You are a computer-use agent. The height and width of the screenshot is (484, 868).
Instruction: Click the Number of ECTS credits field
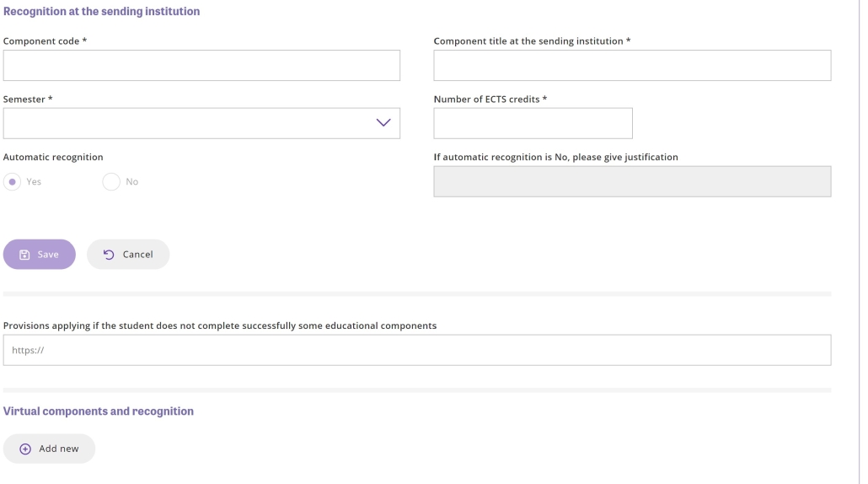point(533,123)
